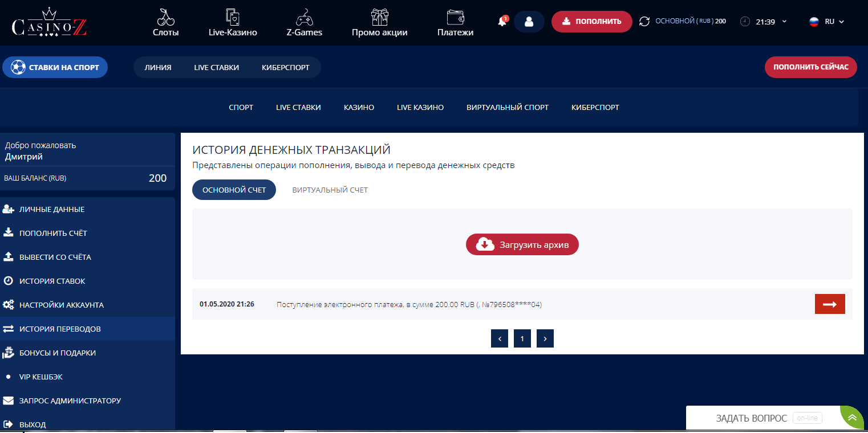Click the red arrow on the transaction row
This screenshot has height=433, width=868.
[829, 304]
